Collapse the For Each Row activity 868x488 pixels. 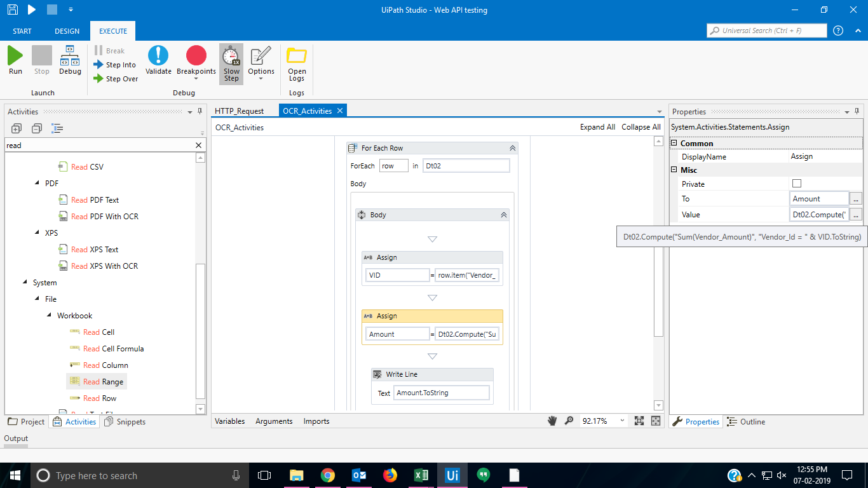[x=512, y=148]
